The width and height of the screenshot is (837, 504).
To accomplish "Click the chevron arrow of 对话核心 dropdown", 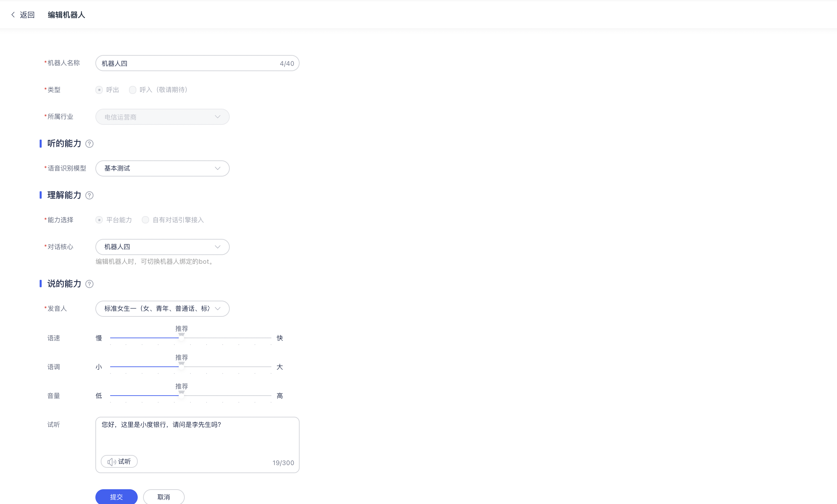I will (x=218, y=247).
